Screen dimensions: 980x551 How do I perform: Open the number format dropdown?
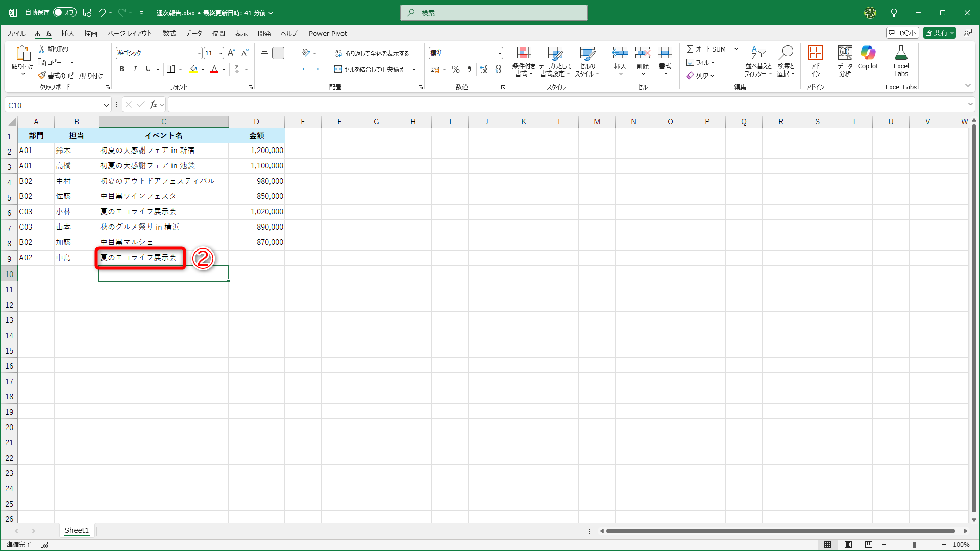[499, 53]
